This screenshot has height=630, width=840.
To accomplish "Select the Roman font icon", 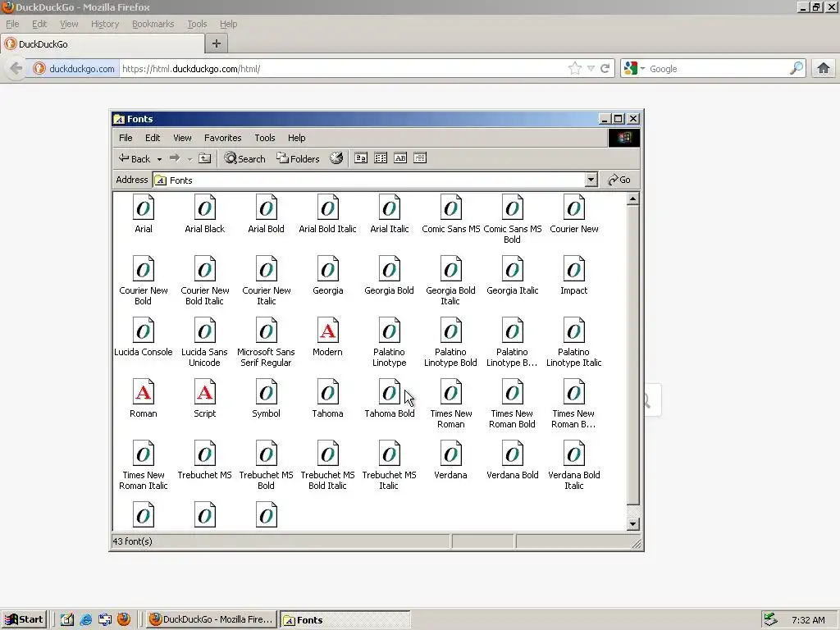I will (x=144, y=393).
